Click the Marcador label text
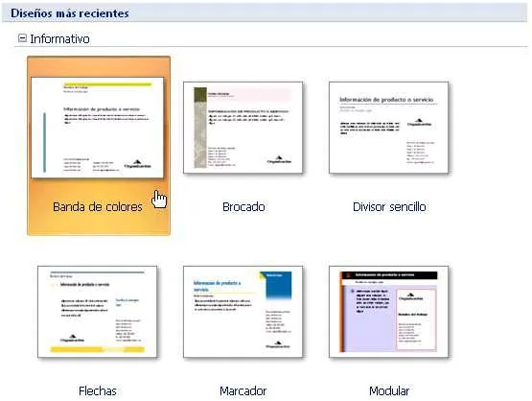The image size is (532, 401). click(x=243, y=390)
